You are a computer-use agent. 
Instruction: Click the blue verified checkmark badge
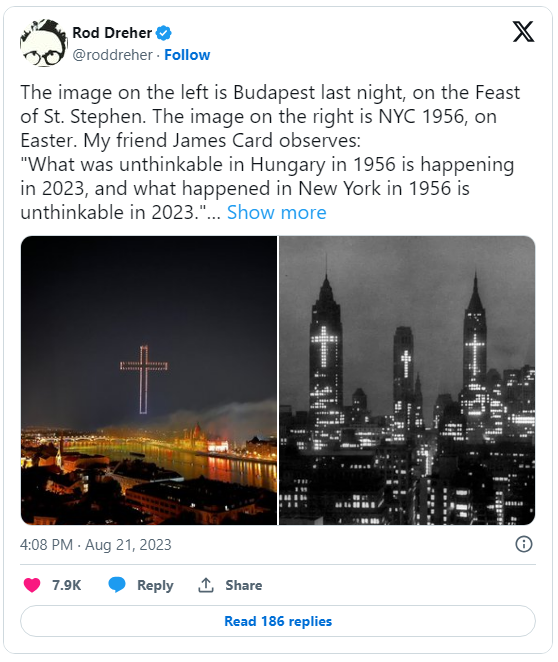pos(163,33)
